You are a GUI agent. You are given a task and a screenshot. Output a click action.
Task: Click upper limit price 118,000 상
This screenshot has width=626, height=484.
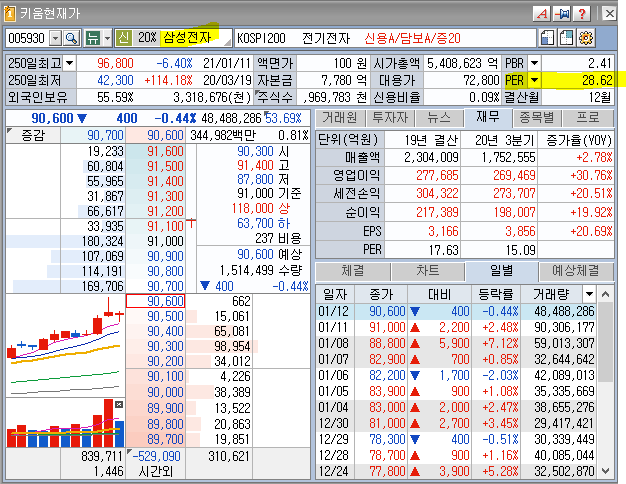coord(261,208)
